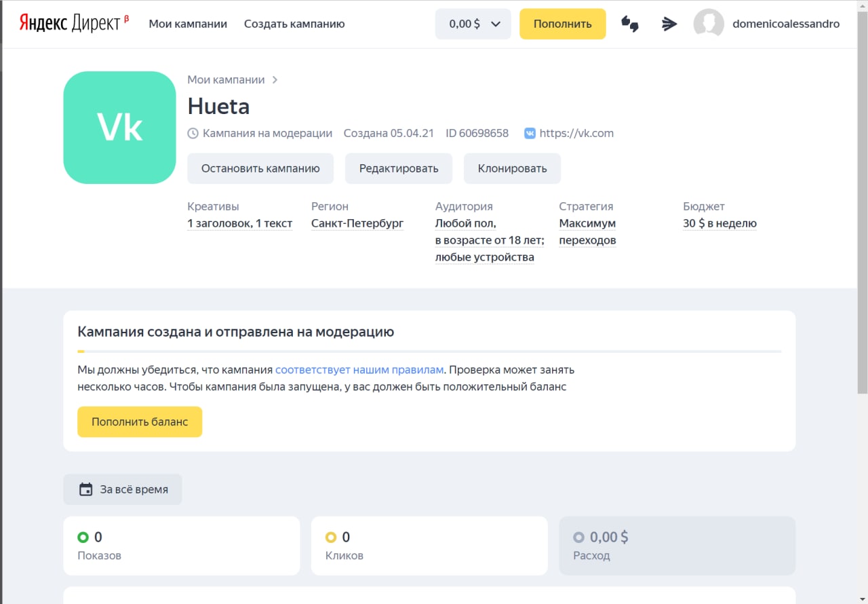868x604 pixels.
Task: Edit the Санкт-Петербург region setting
Action: coord(357,223)
